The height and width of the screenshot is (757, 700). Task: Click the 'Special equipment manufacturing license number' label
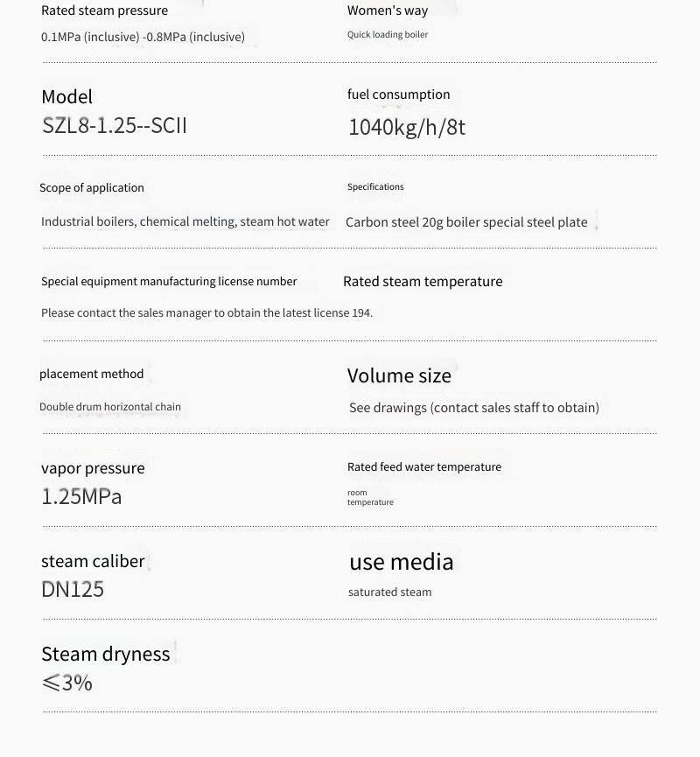click(x=169, y=281)
